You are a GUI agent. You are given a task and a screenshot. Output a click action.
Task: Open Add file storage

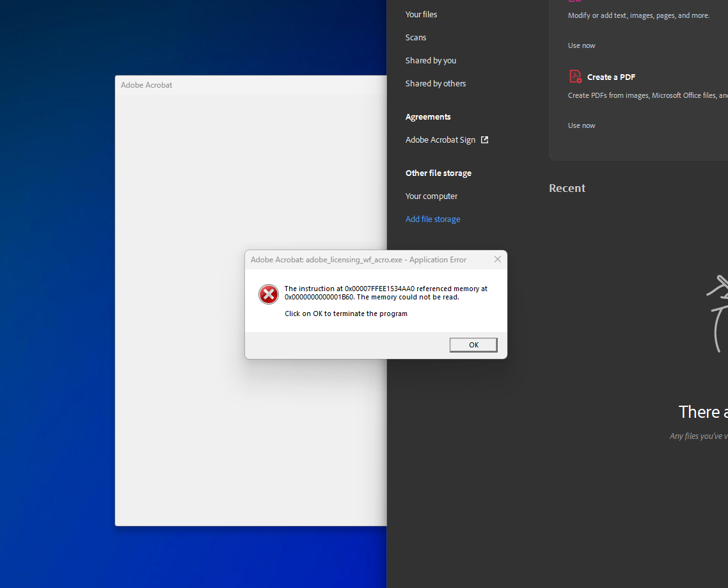pyautogui.click(x=432, y=219)
